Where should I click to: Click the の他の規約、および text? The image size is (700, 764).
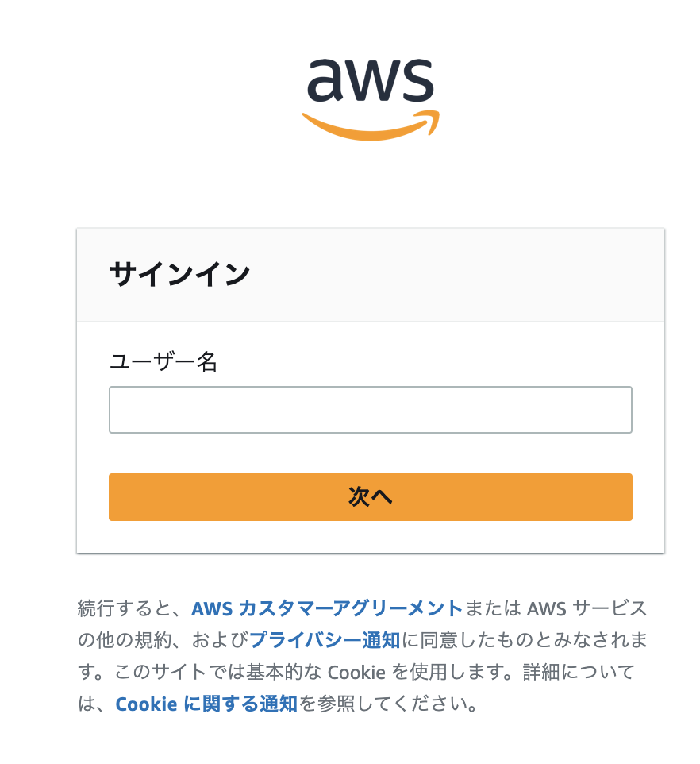click(x=163, y=640)
